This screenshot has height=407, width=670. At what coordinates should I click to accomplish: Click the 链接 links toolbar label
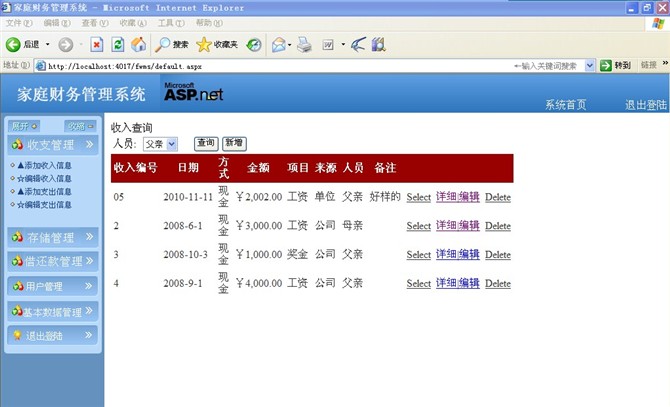[649, 65]
